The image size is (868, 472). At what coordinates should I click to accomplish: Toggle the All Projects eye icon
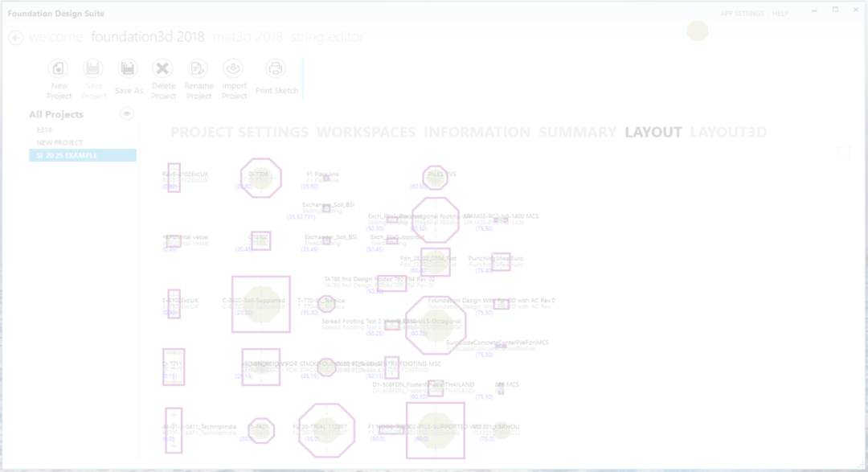point(127,114)
